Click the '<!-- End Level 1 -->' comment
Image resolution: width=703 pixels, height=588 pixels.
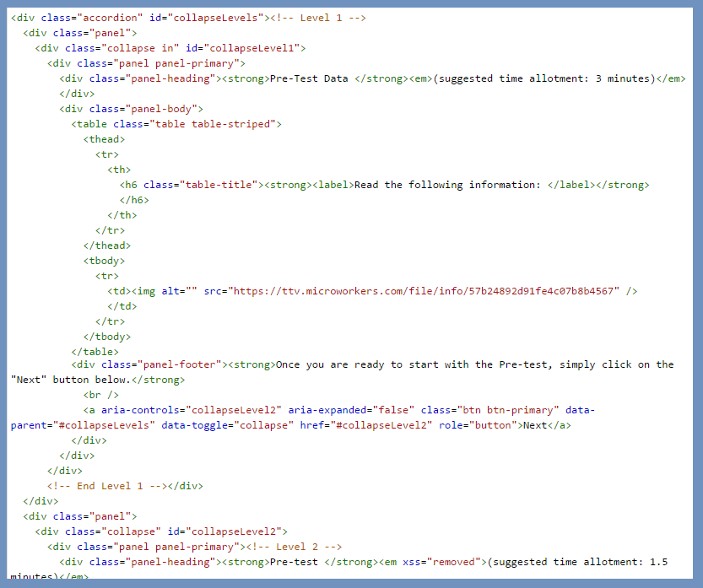[107, 486]
